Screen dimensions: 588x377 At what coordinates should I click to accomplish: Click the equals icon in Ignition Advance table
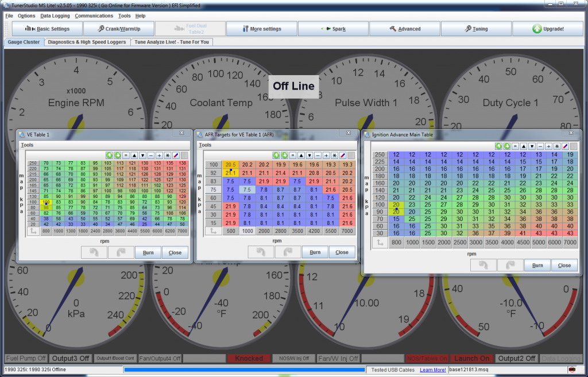click(x=515, y=146)
